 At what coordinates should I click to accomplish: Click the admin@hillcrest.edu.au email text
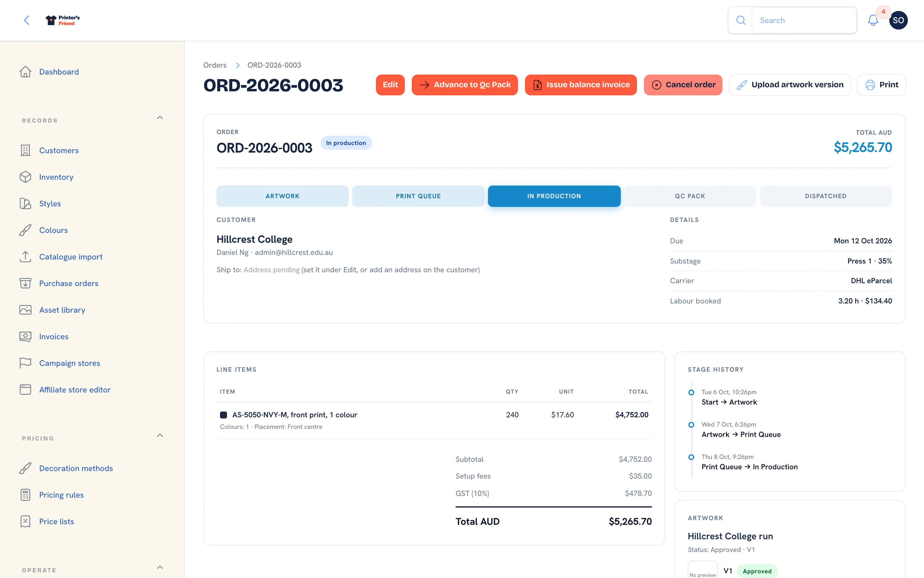tap(294, 252)
